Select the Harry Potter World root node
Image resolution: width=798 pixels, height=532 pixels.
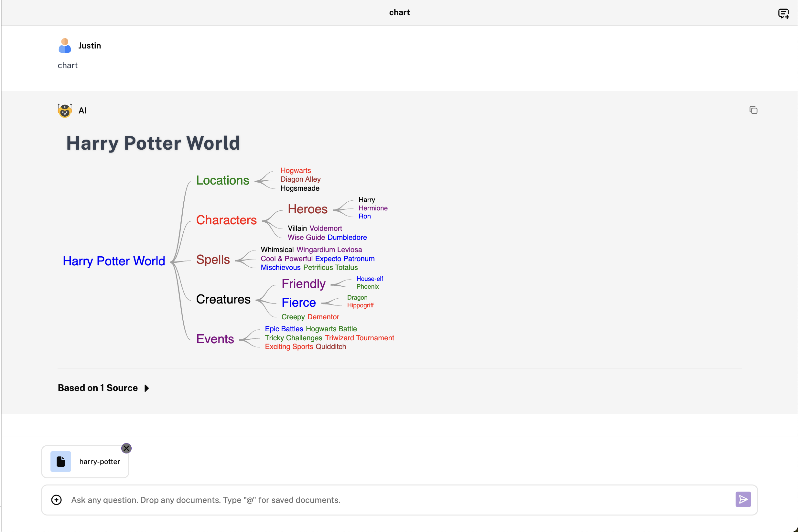[114, 261]
